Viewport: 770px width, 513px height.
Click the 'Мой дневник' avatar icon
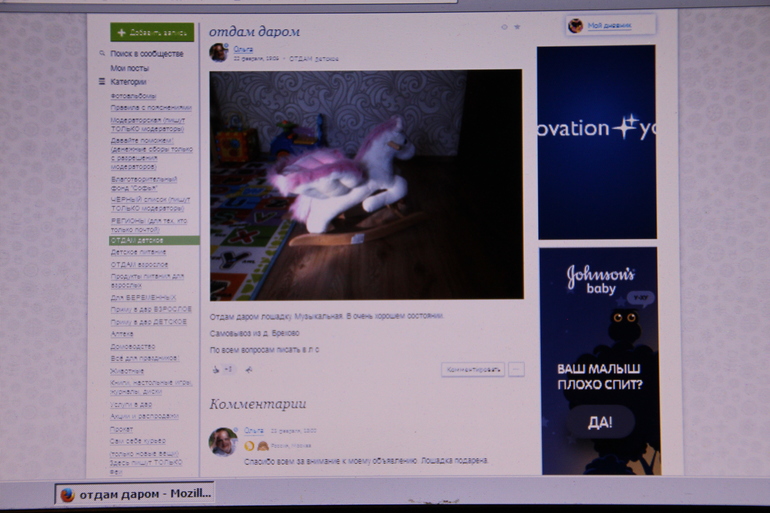coord(575,26)
